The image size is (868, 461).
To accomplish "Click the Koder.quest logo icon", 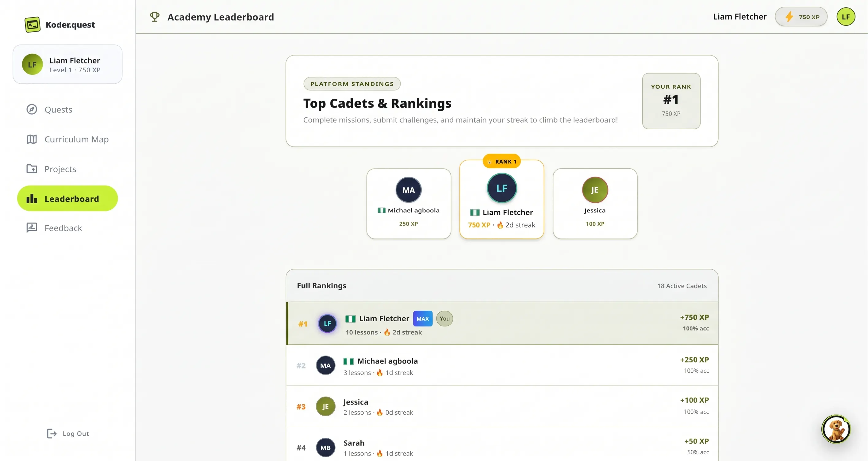I will [32, 25].
